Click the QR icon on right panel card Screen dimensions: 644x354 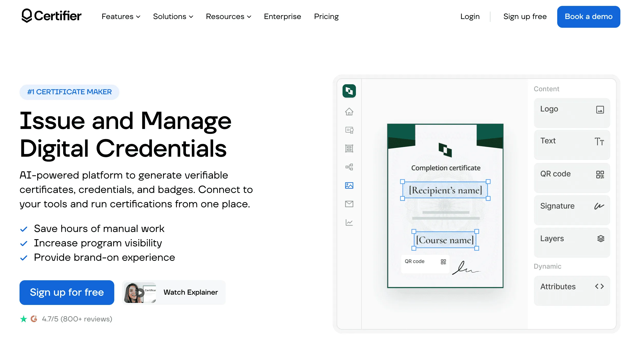coord(600,175)
